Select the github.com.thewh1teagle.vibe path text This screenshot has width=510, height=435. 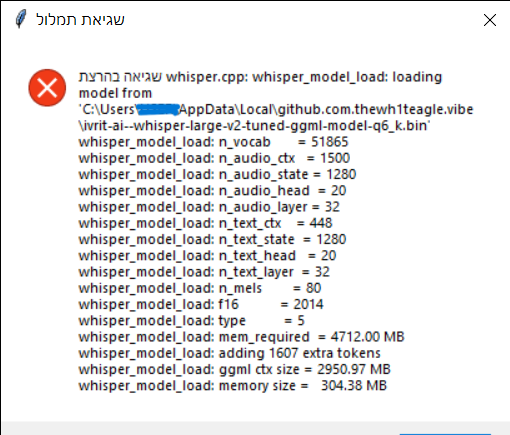coord(375,110)
